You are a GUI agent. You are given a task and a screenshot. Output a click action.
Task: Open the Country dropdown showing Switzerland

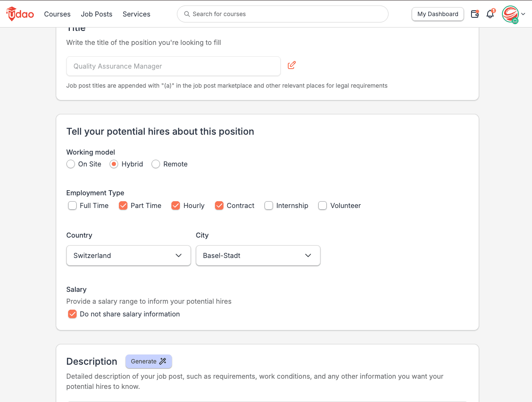[128, 255]
